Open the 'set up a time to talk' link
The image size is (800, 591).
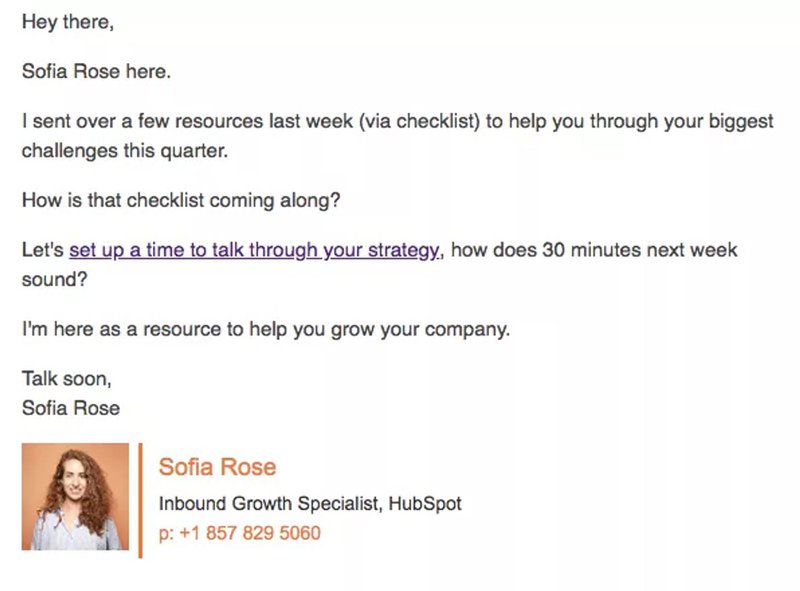(254, 250)
